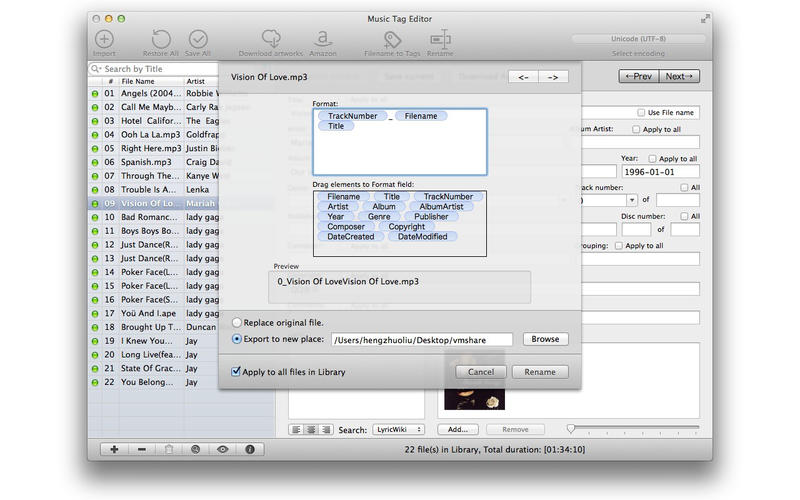The image size is (800, 500).
Task: Click the plus button to add files
Action: [x=114, y=449]
